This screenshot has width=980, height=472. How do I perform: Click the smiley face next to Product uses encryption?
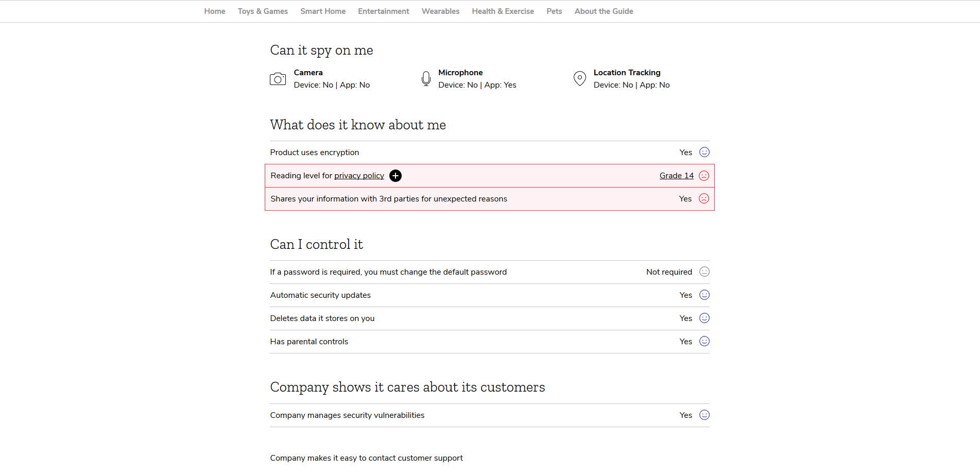(704, 152)
